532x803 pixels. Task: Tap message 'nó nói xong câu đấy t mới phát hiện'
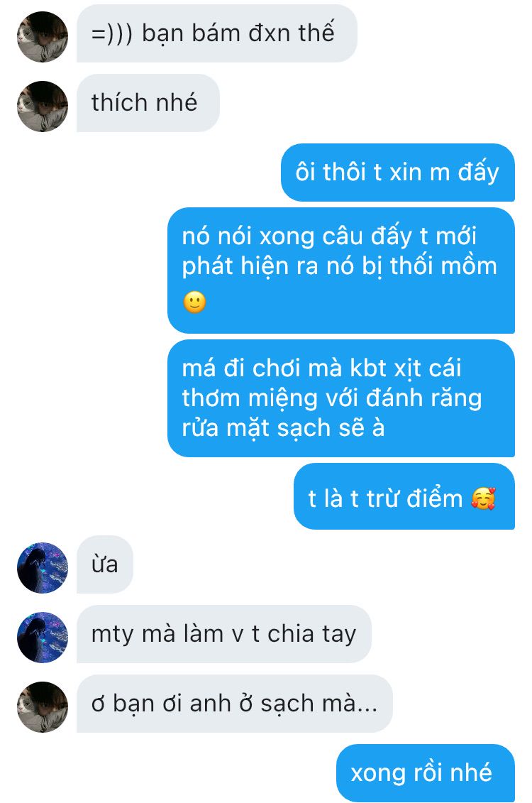[340, 271]
